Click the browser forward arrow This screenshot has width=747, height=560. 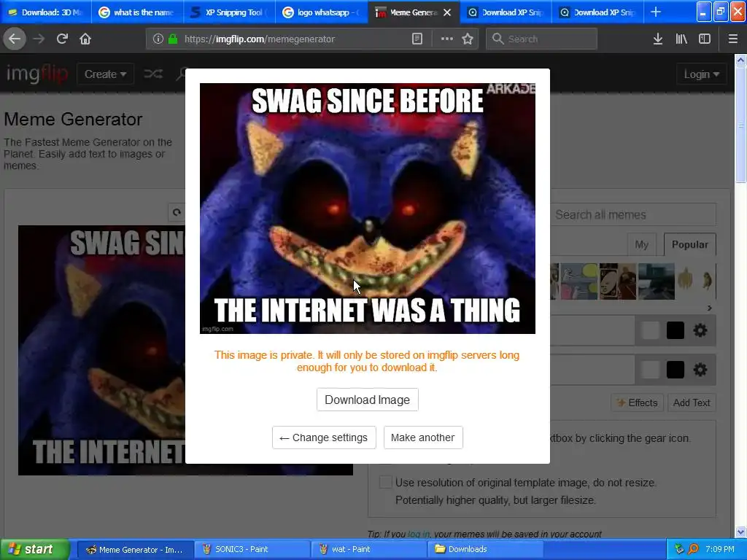pos(39,39)
